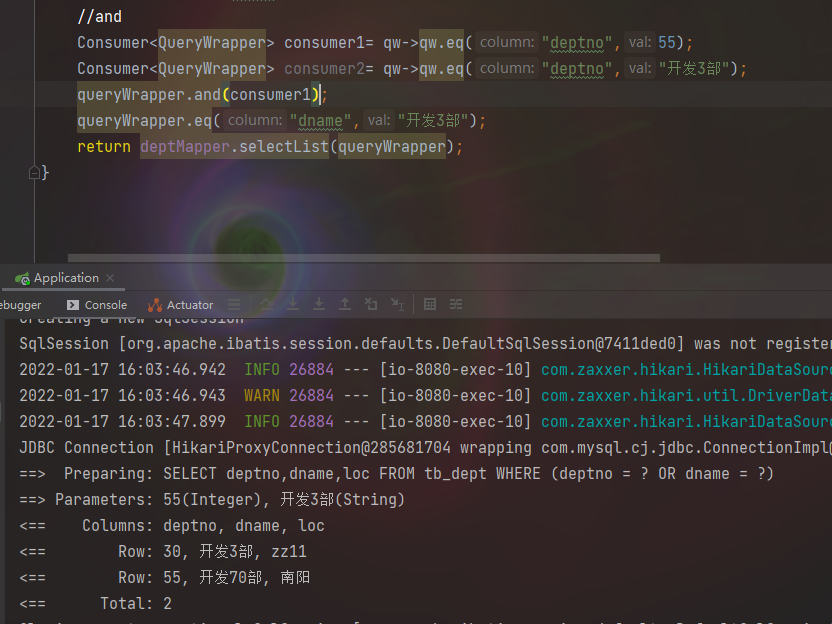Open the Evaluate Expression calculator icon

coord(430,304)
